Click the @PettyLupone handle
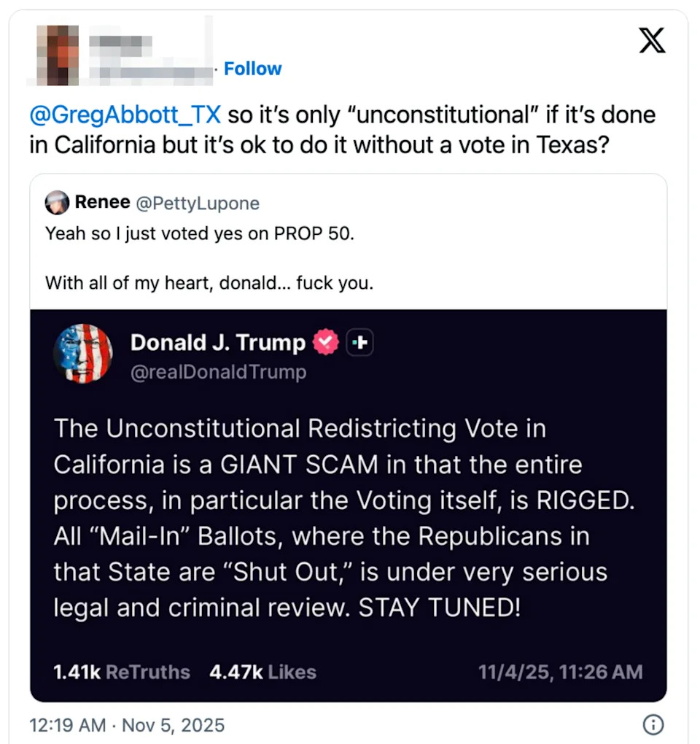 197,204
